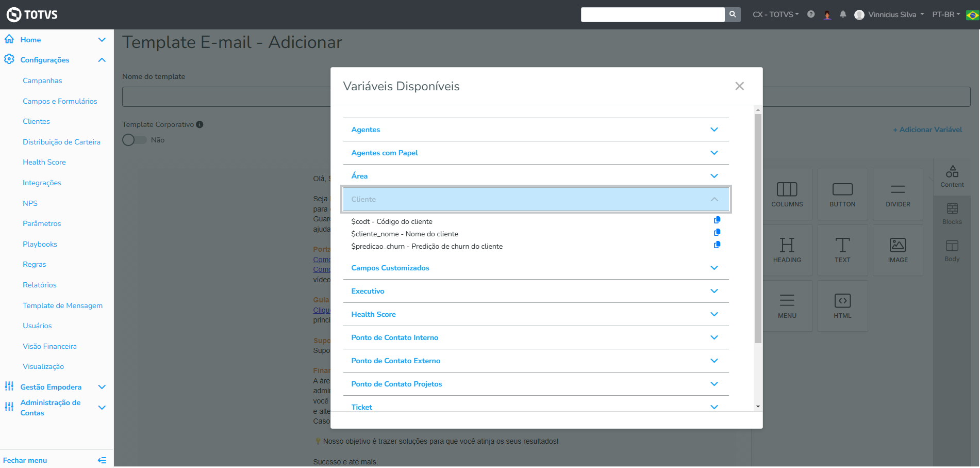Click the top search input field
Image resolution: width=980 pixels, height=468 pixels.
click(x=653, y=14)
